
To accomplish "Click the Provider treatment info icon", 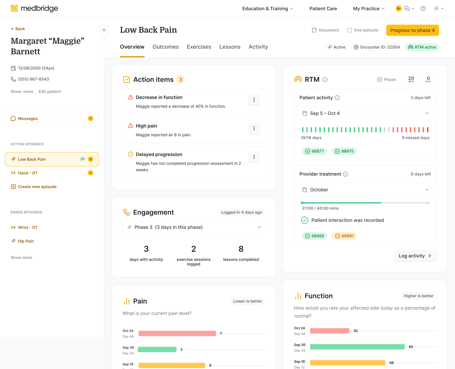I will tap(346, 174).
